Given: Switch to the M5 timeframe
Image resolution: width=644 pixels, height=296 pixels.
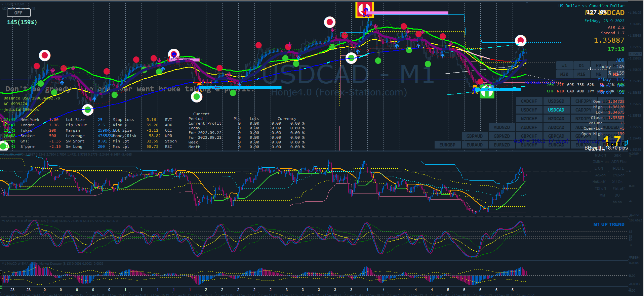Looking at the screenshot, I should (x=598, y=74).
